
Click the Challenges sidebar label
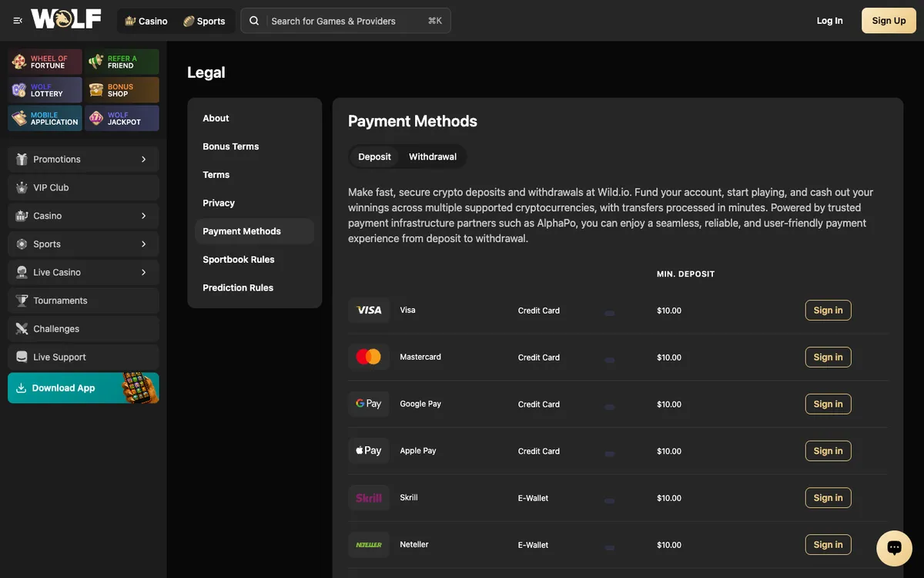[x=56, y=329]
